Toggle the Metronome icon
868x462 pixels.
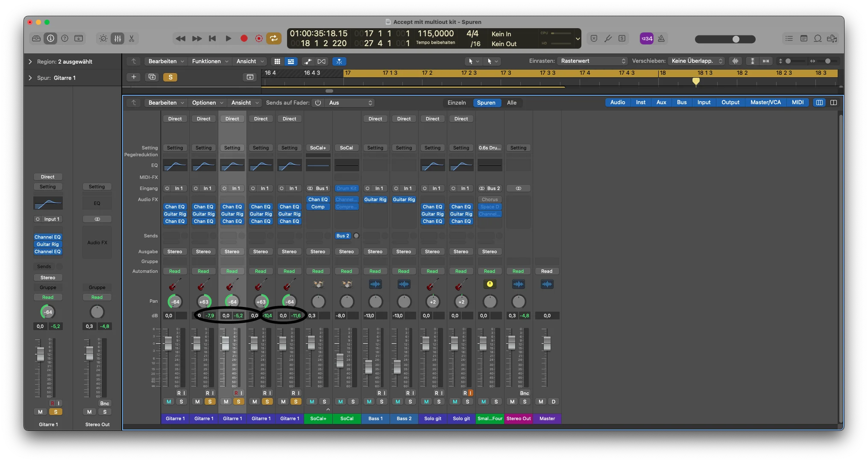pyautogui.click(x=661, y=38)
